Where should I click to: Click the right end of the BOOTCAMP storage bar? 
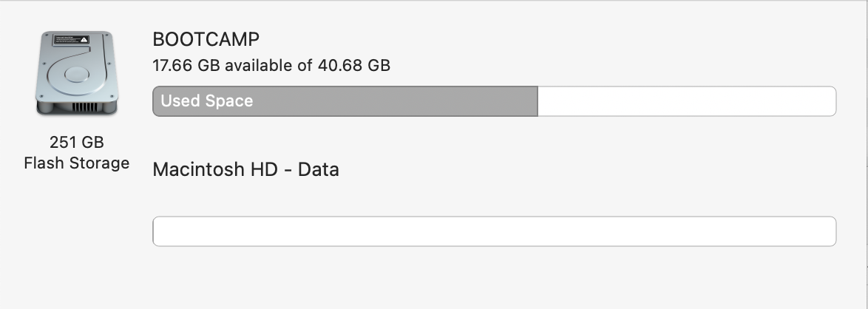click(832, 101)
